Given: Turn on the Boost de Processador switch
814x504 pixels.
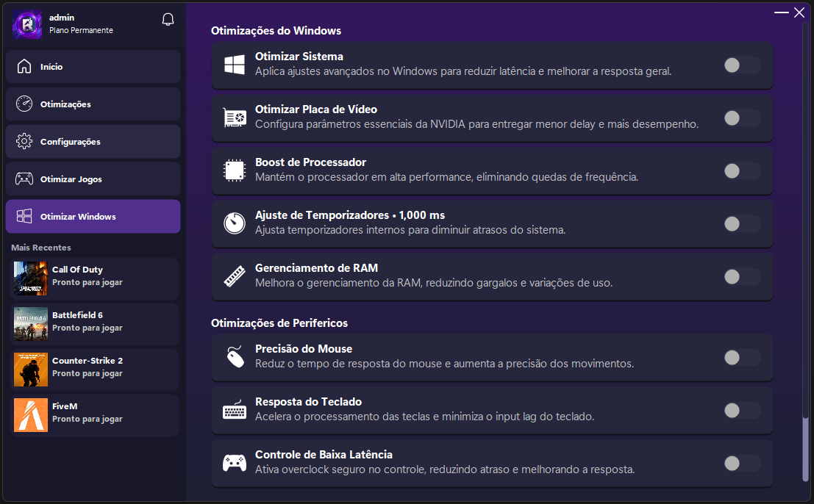Looking at the screenshot, I should point(740,171).
